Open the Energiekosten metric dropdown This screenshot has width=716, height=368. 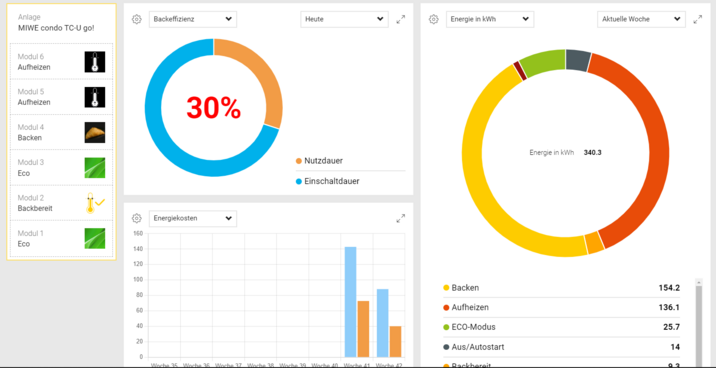point(193,218)
